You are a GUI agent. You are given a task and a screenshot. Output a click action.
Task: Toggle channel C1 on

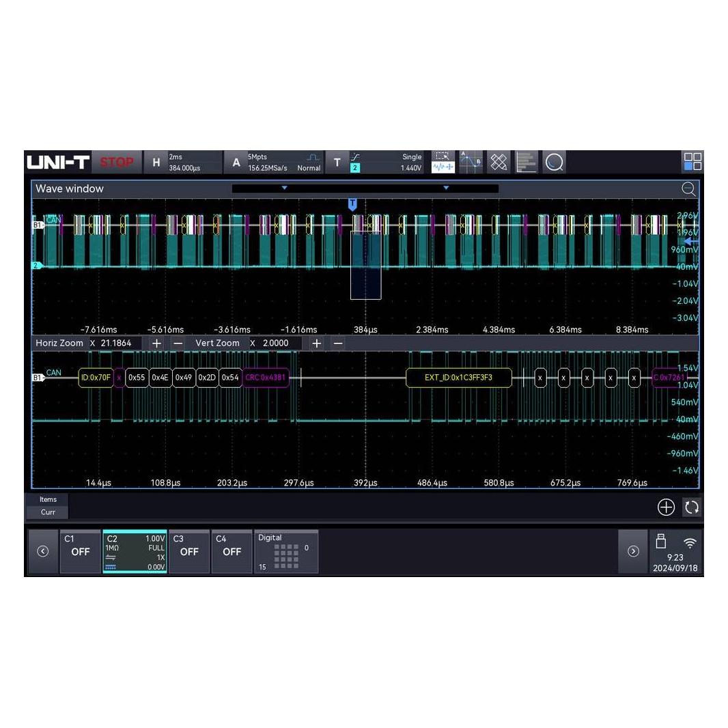pyautogui.click(x=81, y=551)
